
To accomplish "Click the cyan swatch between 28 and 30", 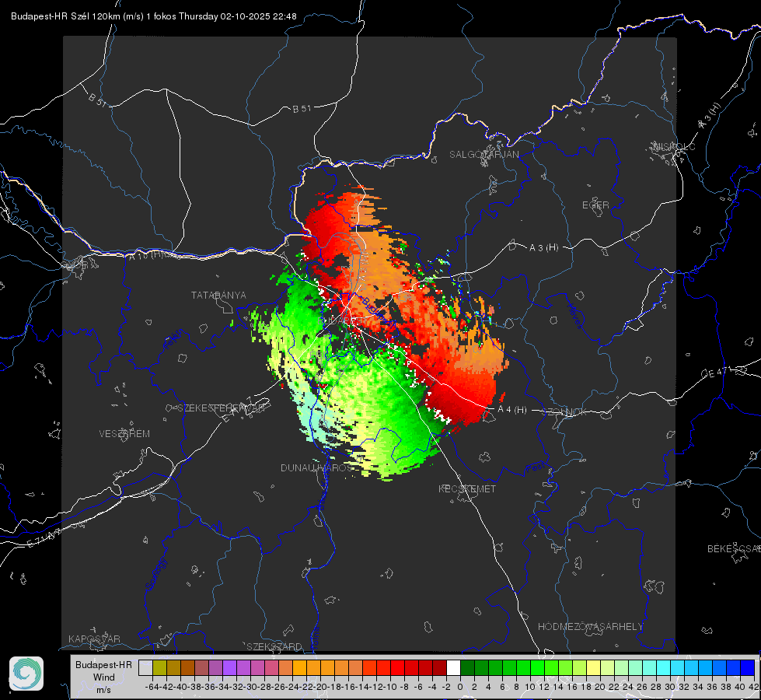I will (664, 667).
